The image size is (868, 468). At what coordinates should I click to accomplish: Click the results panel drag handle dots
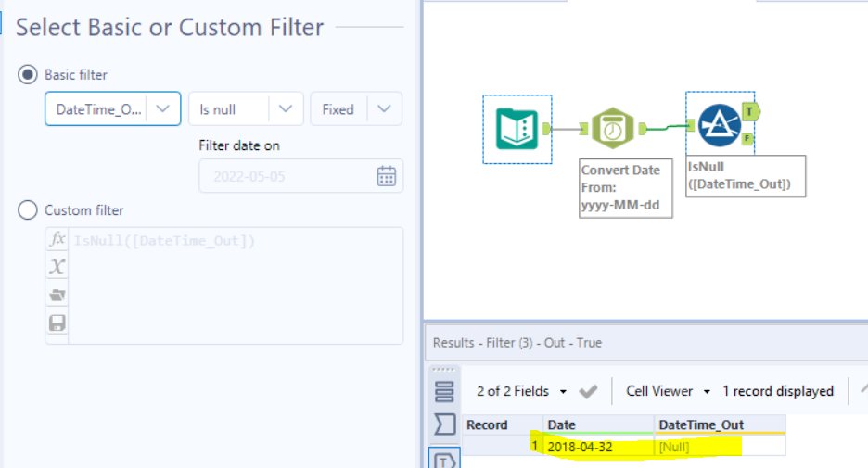[x=443, y=369]
